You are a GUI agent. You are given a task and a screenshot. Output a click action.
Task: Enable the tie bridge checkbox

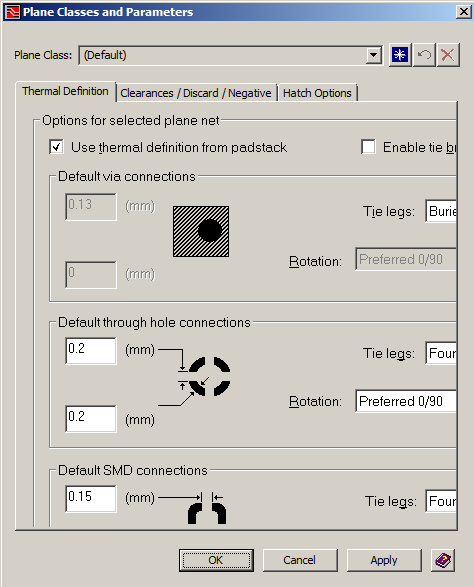(368, 147)
